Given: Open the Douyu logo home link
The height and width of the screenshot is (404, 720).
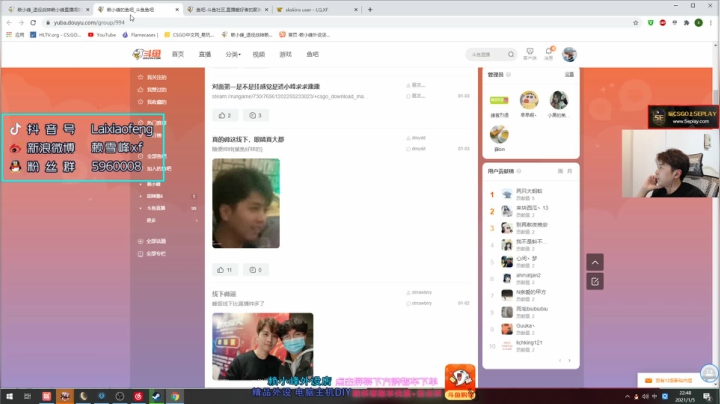Looking at the screenshot, I should point(147,54).
